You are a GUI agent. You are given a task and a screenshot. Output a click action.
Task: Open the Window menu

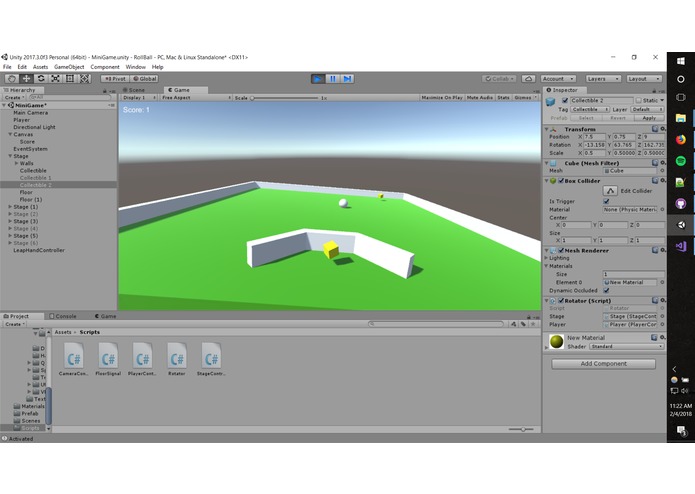(136, 67)
